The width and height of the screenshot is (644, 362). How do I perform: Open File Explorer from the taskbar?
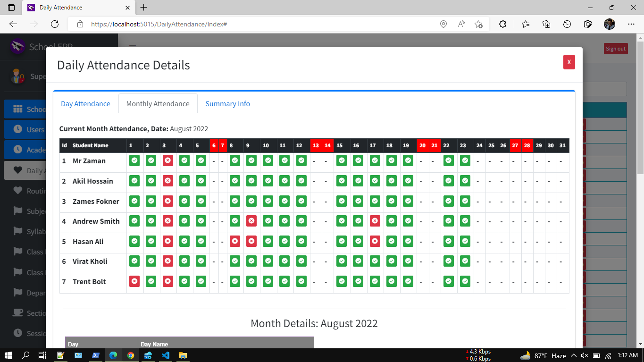pyautogui.click(x=183, y=356)
